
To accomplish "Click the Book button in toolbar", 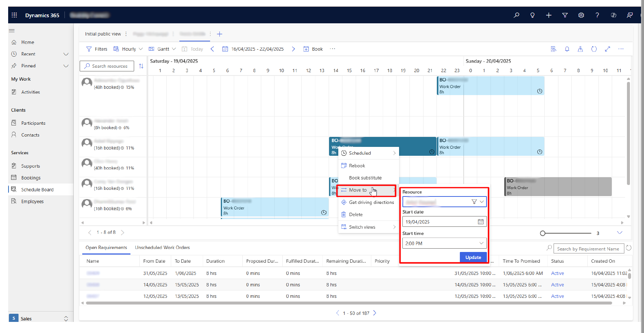I will click(313, 49).
